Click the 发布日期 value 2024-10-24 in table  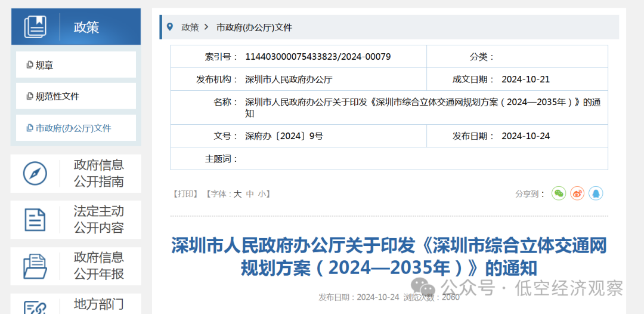click(526, 136)
